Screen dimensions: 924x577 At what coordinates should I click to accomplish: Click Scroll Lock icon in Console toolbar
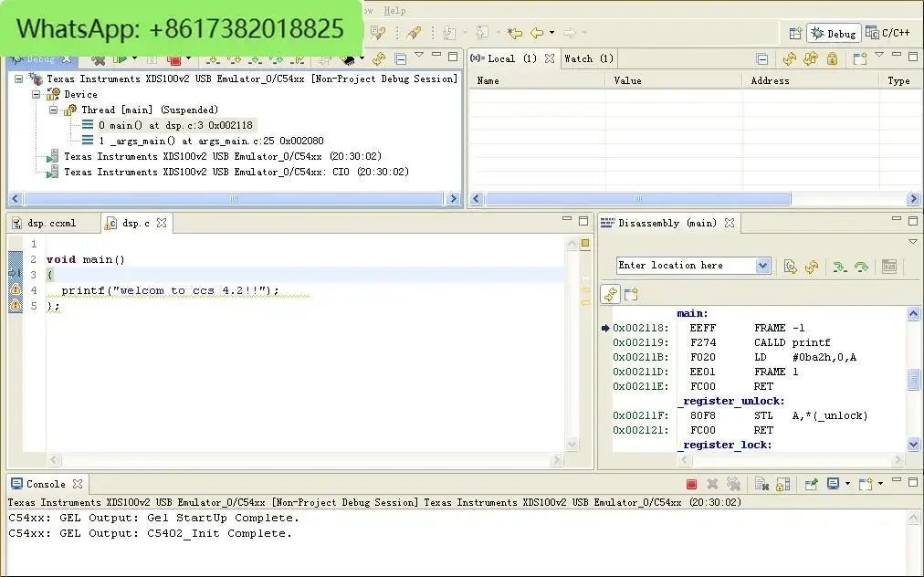point(782,484)
